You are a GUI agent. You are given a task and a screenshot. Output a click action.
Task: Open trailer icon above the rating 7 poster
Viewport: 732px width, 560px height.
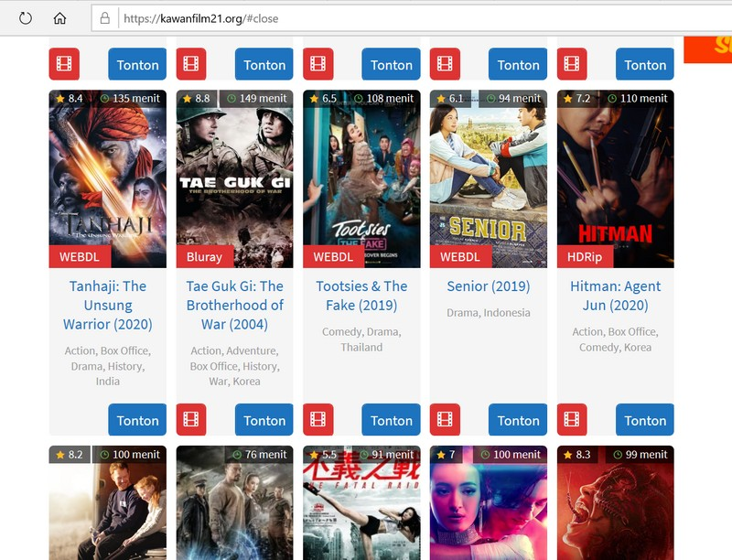pyautogui.click(x=445, y=419)
